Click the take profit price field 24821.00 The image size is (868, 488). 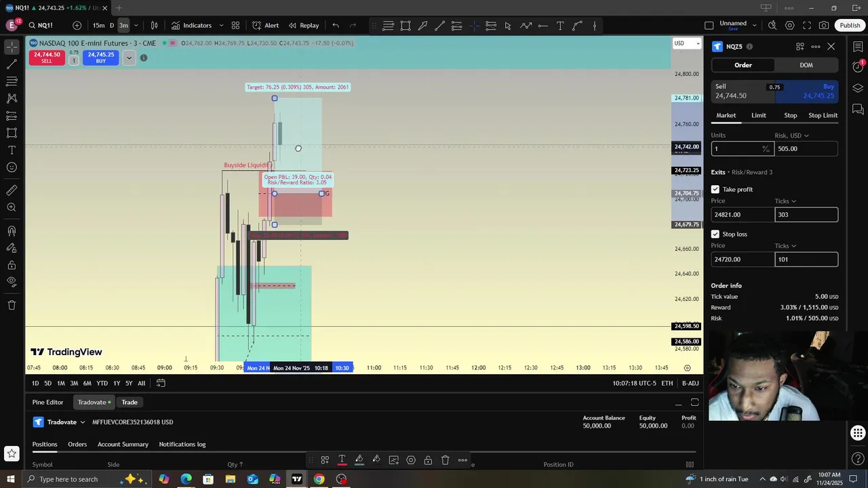743,215
